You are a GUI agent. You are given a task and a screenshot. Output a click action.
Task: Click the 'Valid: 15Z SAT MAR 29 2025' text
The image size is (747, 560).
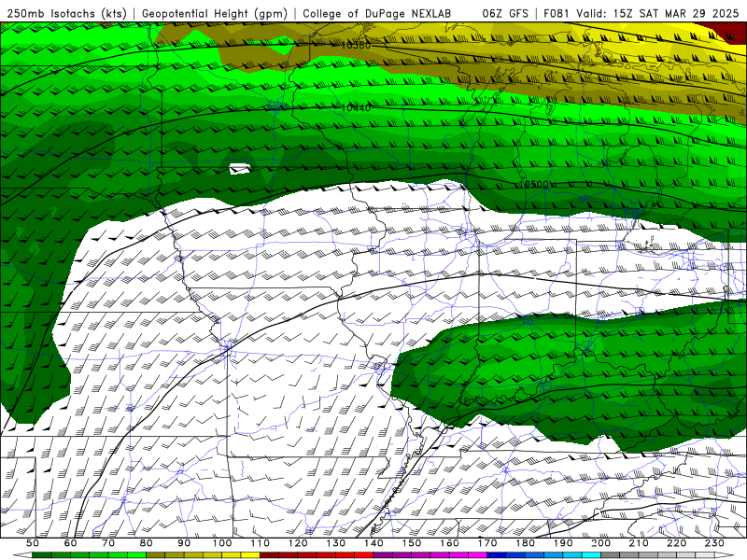tap(657, 14)
